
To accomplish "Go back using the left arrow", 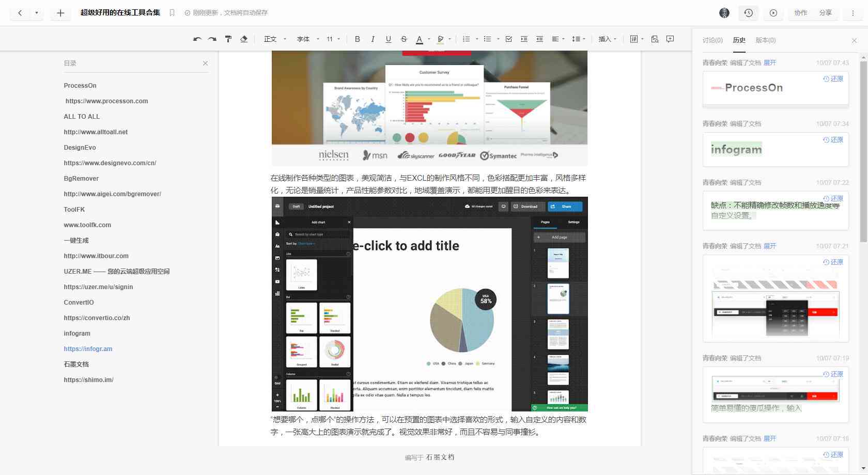I will pos(20,13).
